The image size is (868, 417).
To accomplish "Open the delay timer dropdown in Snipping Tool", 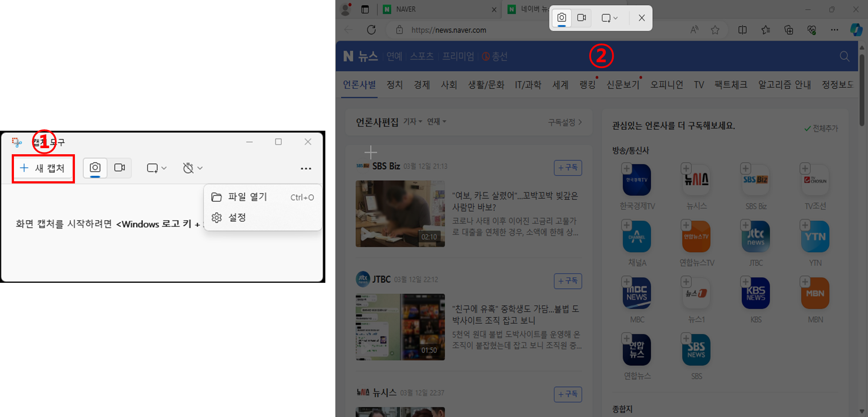I will point(193,168).
